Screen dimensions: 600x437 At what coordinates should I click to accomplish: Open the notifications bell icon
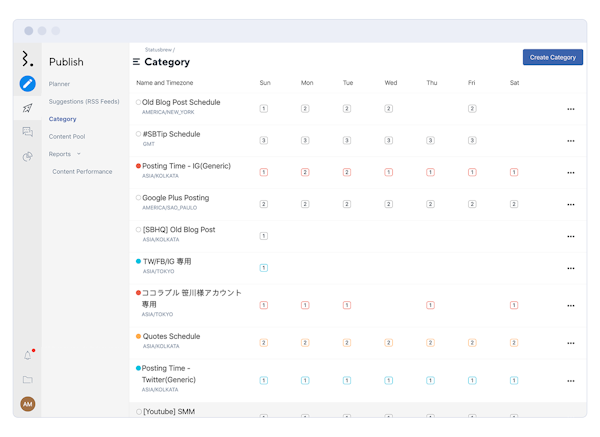pyautogui.click(x=27, y=355)
